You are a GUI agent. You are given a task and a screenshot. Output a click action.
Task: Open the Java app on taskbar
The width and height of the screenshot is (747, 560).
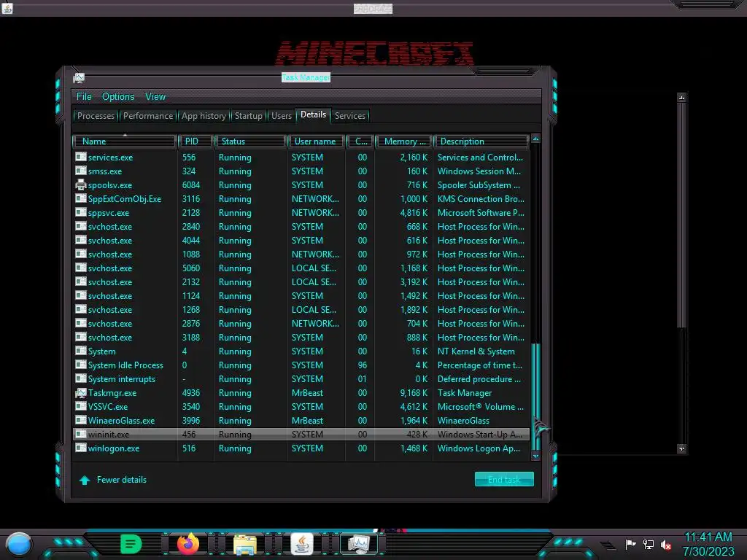point(302,544)
